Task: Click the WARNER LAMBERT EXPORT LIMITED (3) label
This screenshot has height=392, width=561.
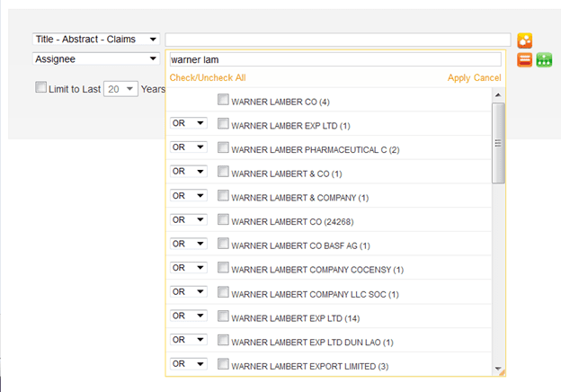Action: click(310, 367)
